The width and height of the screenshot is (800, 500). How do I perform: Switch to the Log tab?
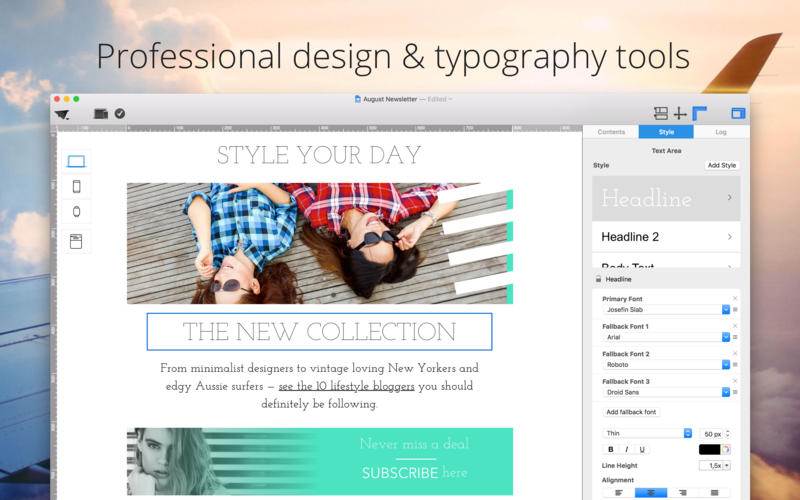(x=721, y=132)
